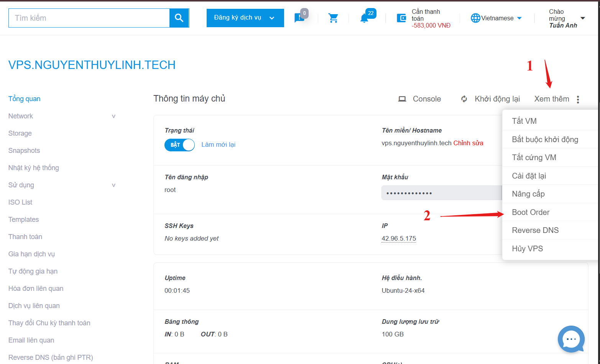This screenshot has width=600, height=364.
Task: Open the user account dropdown arrow
Action: 583,18
